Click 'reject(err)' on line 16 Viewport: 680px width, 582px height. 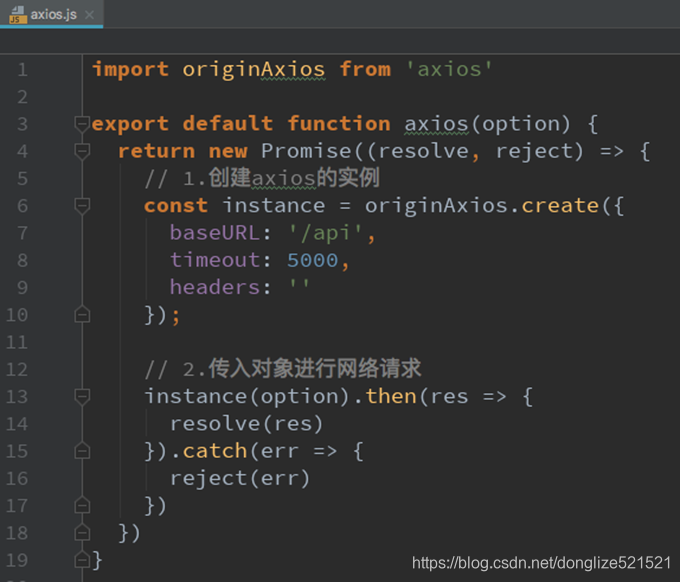240,479
